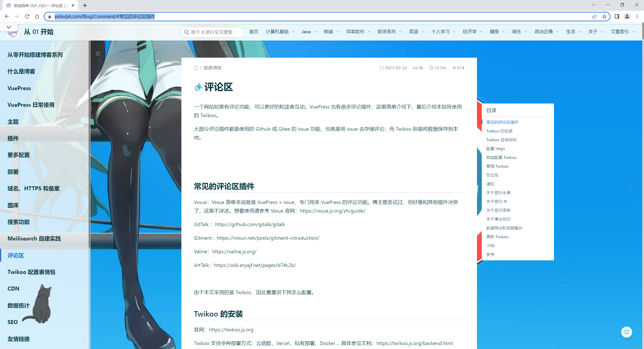Screen dimensions: 644x349
Task: Open the Chrome profile avatar
Action: point(627,16)
